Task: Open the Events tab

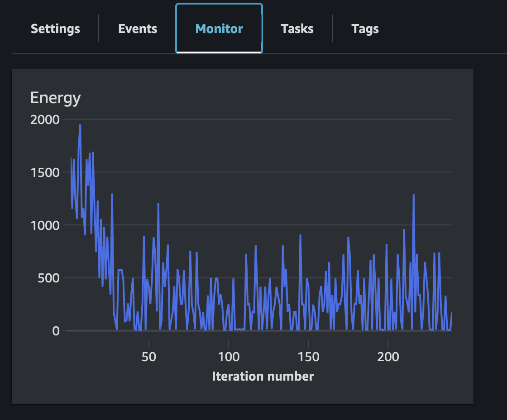Action: pyautogui.click(x=138, y=29)
